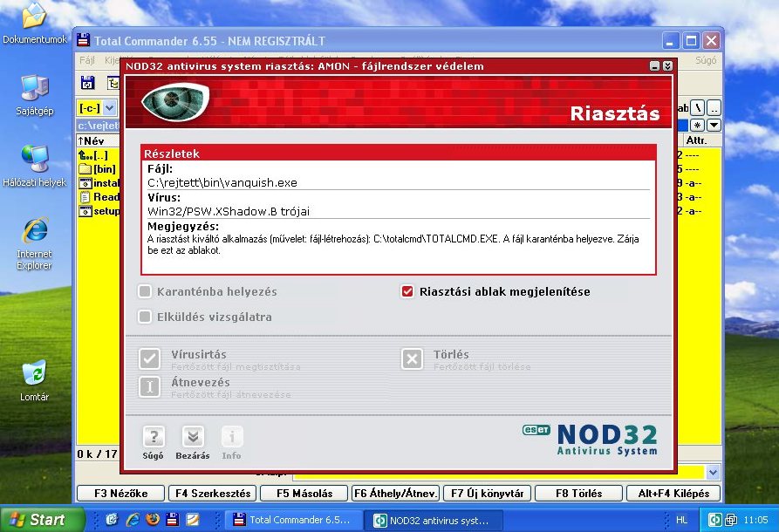Click F5 Másolás button
The width and height of the screenshot is (779, 532).
coord(304,494)
